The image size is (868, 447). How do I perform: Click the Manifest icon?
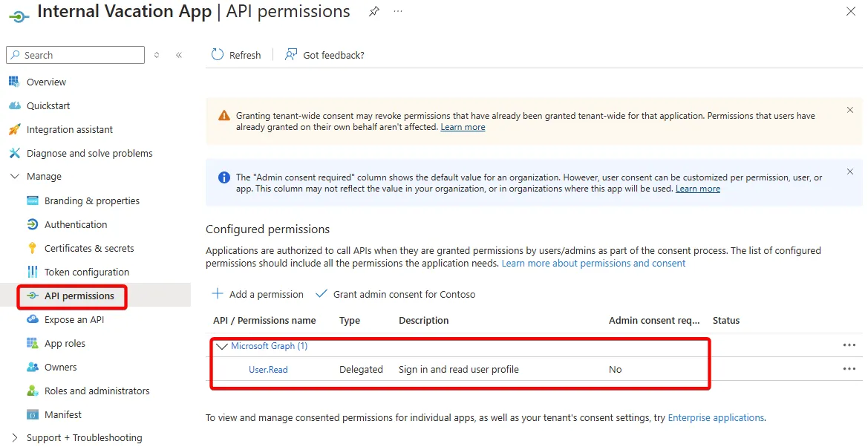[x=33, y=414]
